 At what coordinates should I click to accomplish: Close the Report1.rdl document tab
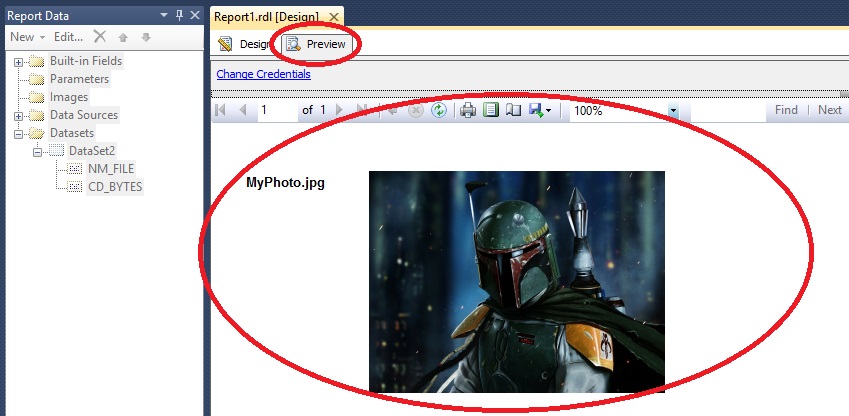click(x=334, y=17)
